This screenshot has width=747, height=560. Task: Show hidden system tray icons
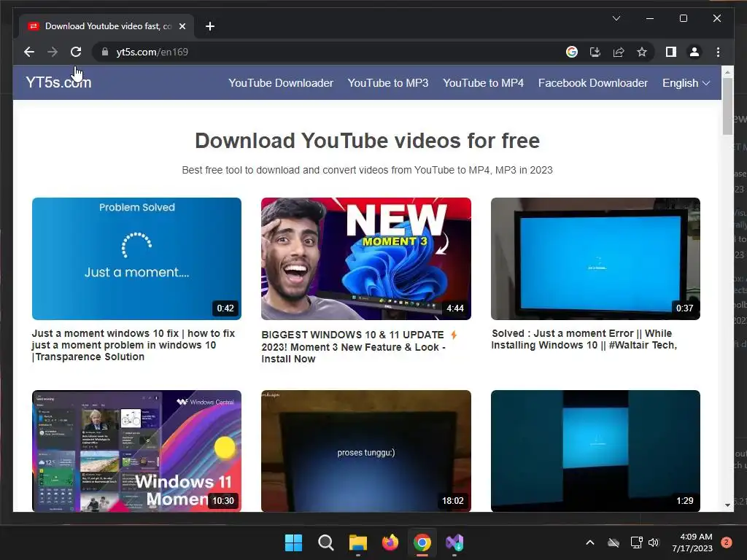coord(589,542)
